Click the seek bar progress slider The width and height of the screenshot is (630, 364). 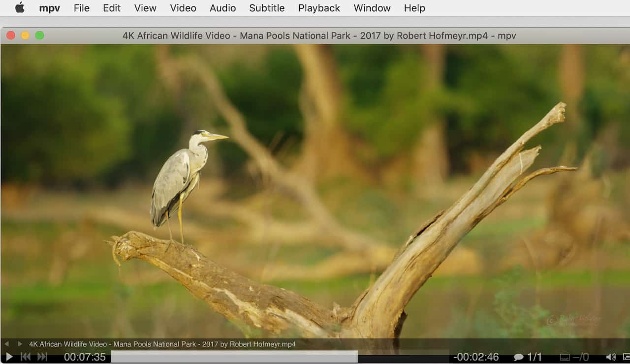point(280,357)
